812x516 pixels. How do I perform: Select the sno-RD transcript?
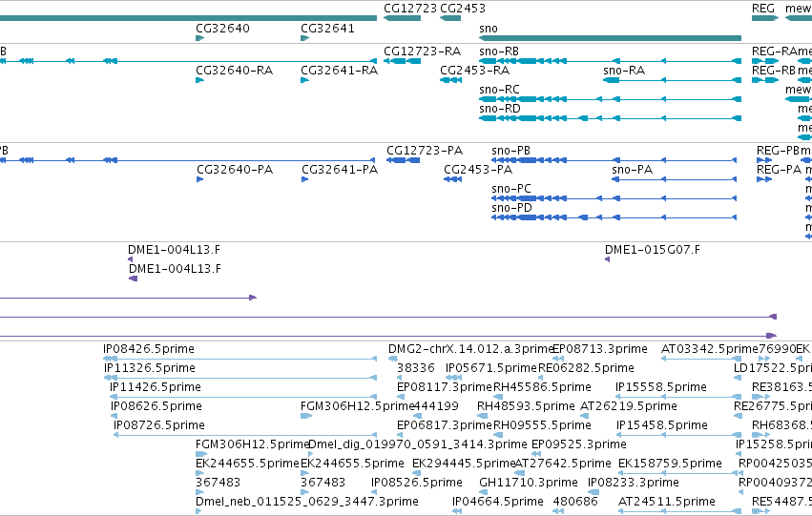tap(610, 118)
